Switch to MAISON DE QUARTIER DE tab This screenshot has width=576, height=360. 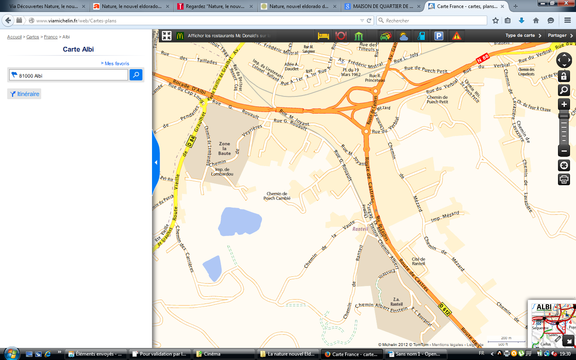(382, 6)
